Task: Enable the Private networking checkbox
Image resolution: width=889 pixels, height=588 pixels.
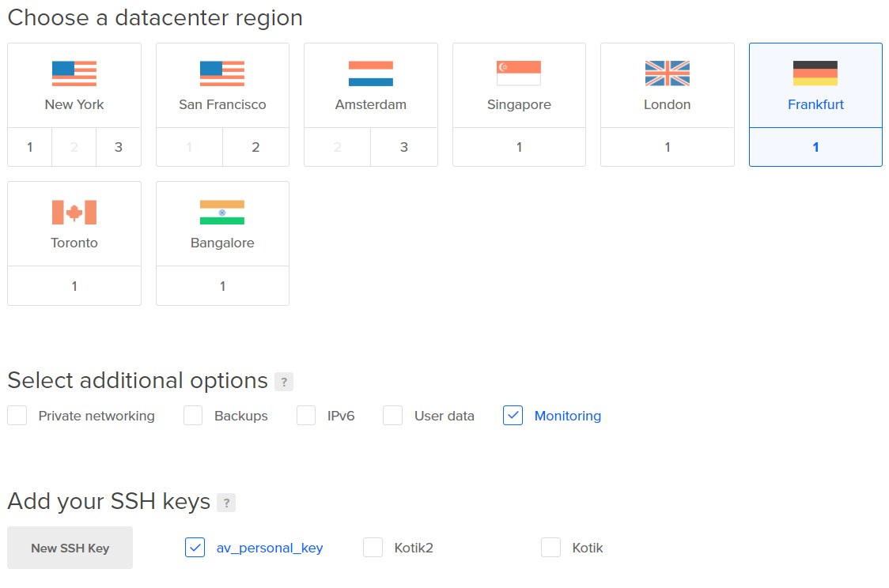Action: [17, 416]
